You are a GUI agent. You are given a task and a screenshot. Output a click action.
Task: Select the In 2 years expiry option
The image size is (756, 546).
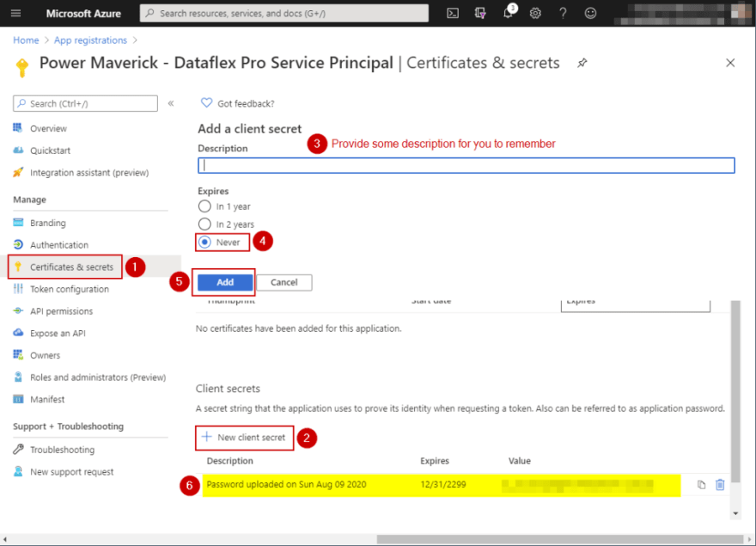204,224
